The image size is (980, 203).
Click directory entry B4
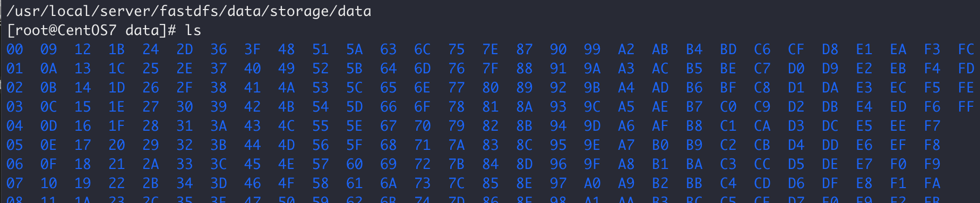tap(694, 49)
